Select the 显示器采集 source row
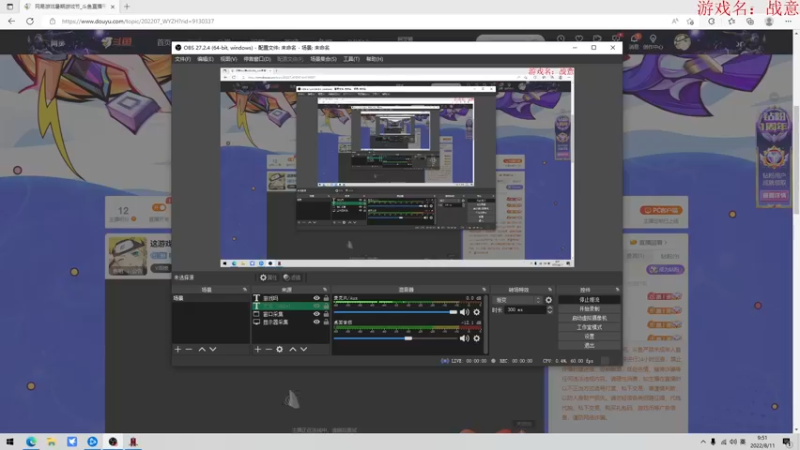The image size is (800, 450). pos(291,322)
